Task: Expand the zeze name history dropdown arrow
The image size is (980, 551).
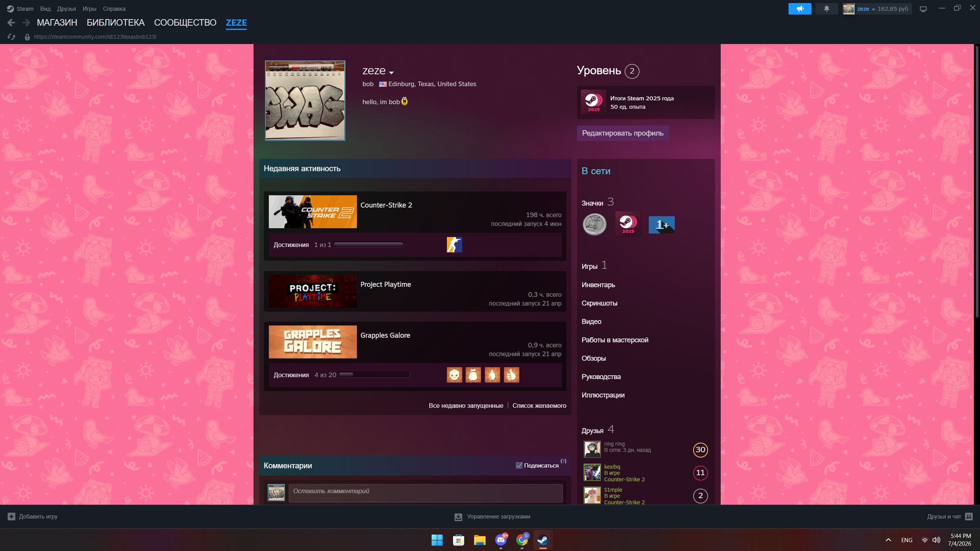Action: (x=391, y=72)
